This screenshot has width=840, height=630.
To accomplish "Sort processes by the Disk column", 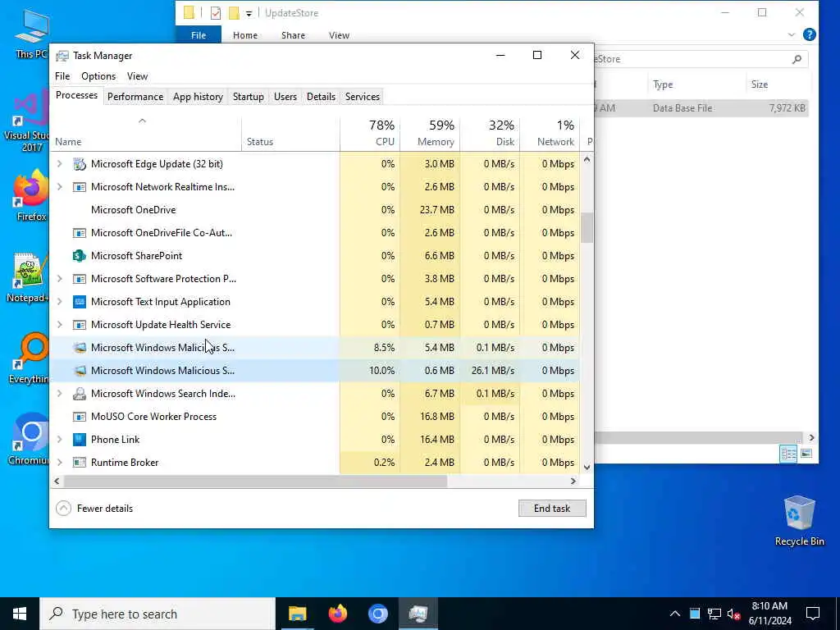I will 490,134.
